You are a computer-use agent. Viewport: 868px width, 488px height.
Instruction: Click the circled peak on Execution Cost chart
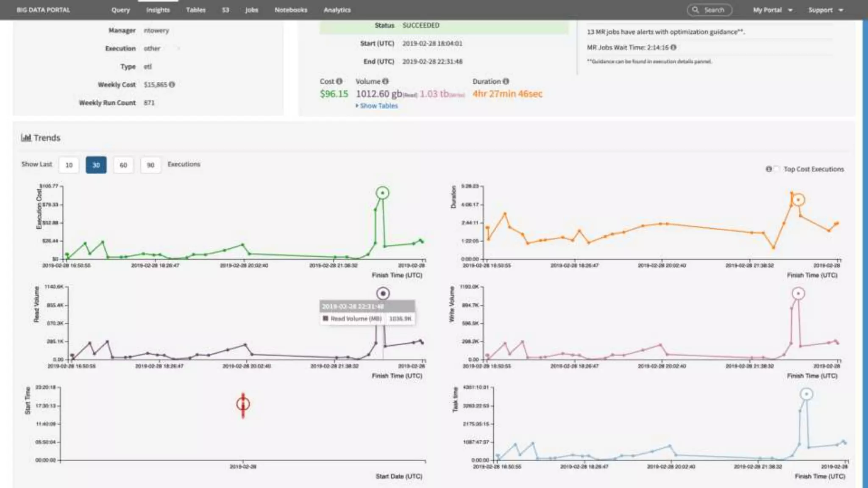[x=382, y=193]
